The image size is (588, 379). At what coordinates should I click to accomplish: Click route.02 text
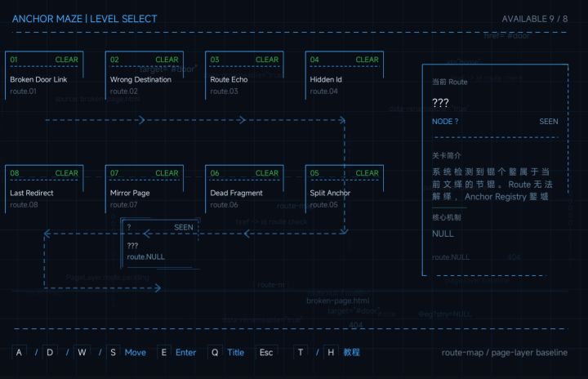124,91
